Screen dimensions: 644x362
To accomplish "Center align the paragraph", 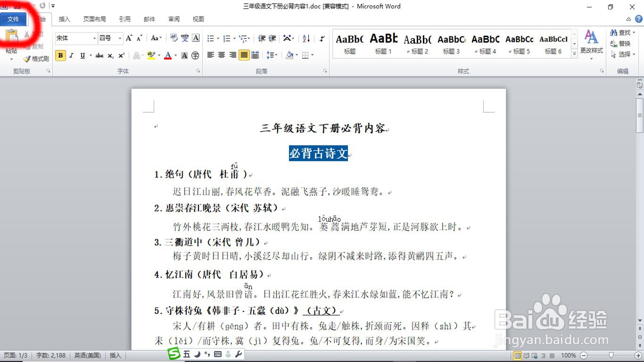I will coord(222,55).
